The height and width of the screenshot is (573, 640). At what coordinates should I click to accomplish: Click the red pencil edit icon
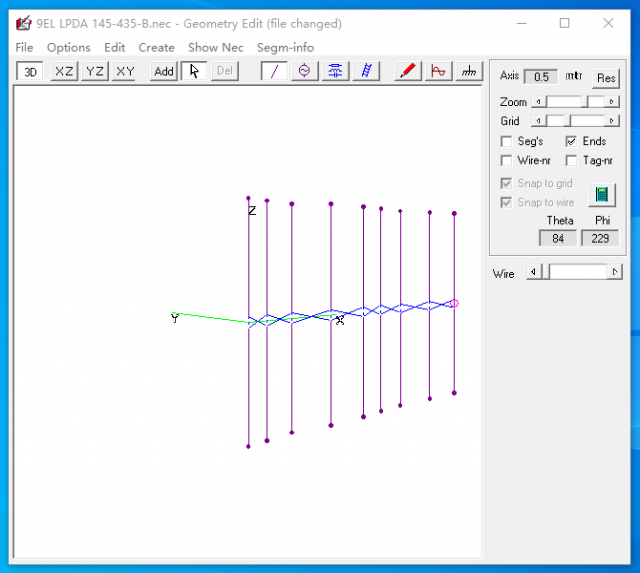tap(408, 71)
